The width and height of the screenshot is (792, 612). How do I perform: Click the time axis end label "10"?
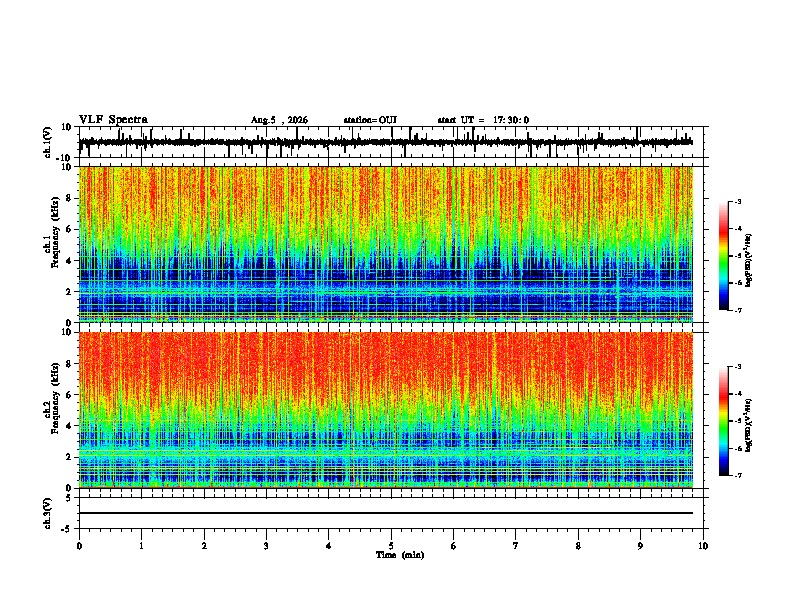[x=703, y=546]
